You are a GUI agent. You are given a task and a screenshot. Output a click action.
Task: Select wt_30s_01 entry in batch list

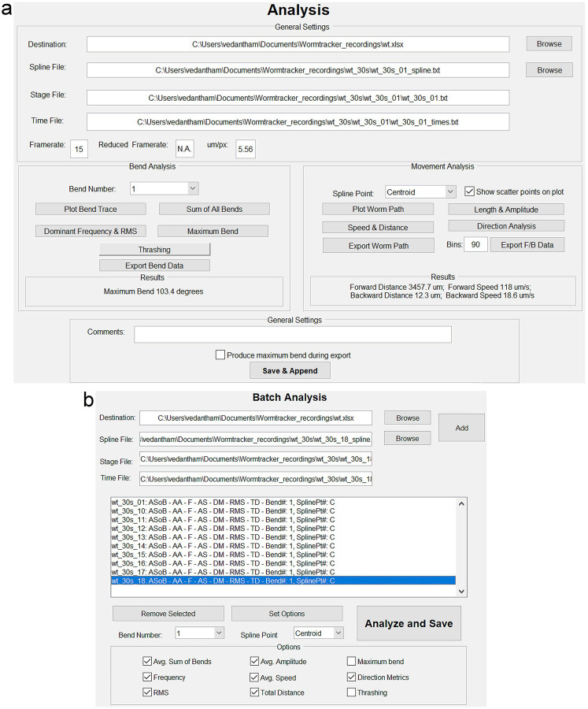click(283, 502)
